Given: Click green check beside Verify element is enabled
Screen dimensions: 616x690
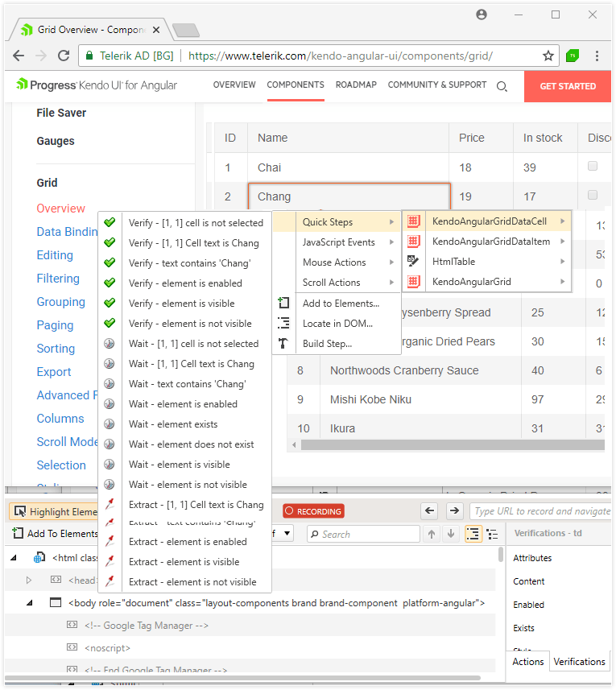Looking at the screenshot, I should (x=110, y=283).
